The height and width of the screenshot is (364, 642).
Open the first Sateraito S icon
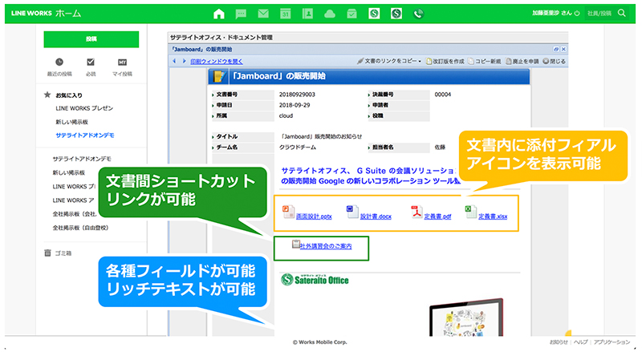(374, 14)
